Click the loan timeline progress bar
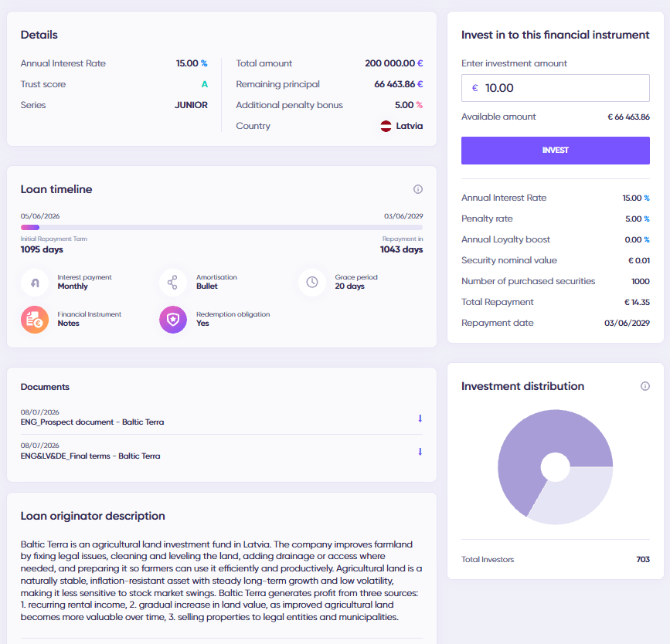The width and height of the screenshot is (670, 644). pos(221,227)
